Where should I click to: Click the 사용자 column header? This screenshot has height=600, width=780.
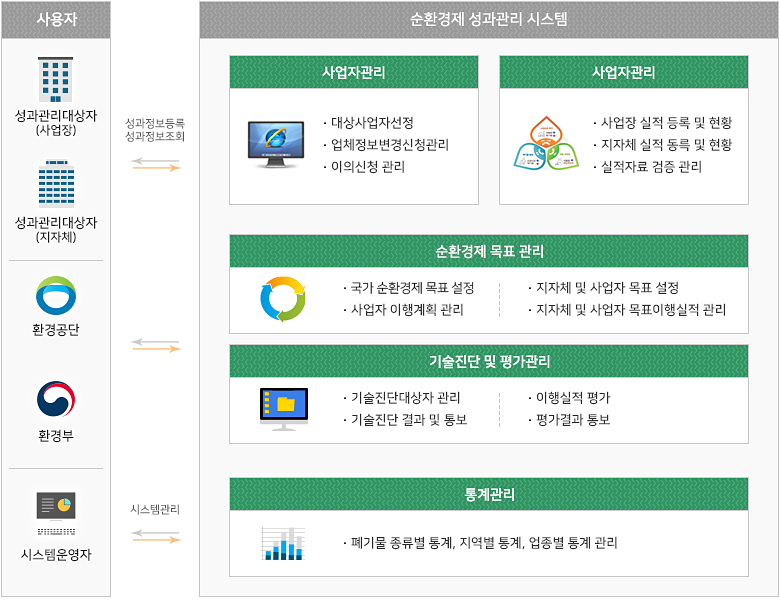pos(56,19)
